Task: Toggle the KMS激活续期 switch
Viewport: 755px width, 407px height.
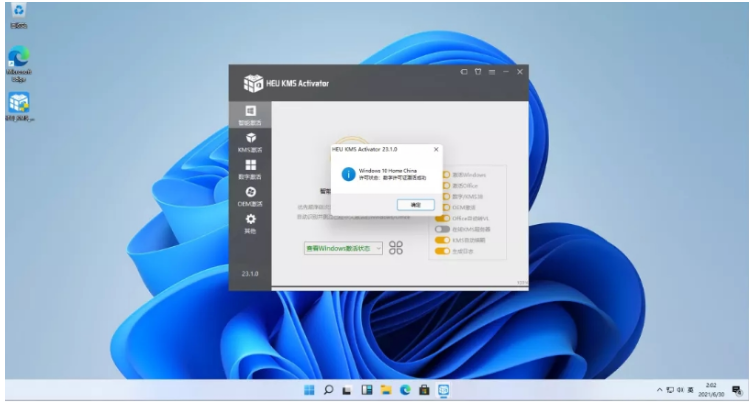Action: pyautogui.click(x=443, y=240)
